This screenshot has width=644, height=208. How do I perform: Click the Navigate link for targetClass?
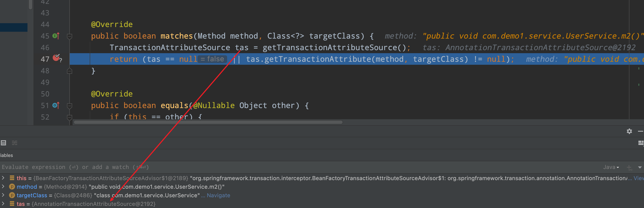pyautogui.click(x=218, y=195)
